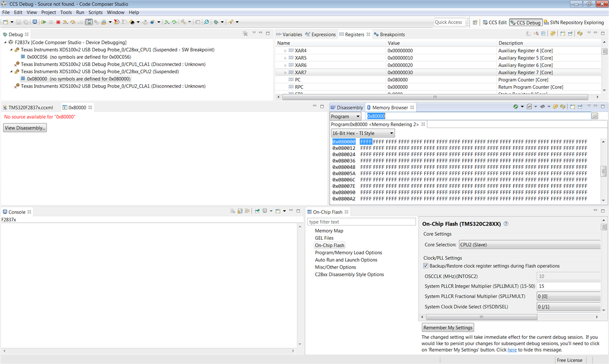The image size is (609, 364).
Task: Click the Suspend (pause) debug icon
Action: pyautogui.click(x=51, y=22)
